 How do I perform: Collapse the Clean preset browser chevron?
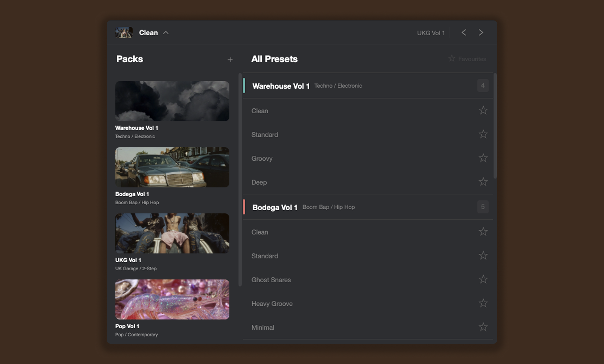166,33
